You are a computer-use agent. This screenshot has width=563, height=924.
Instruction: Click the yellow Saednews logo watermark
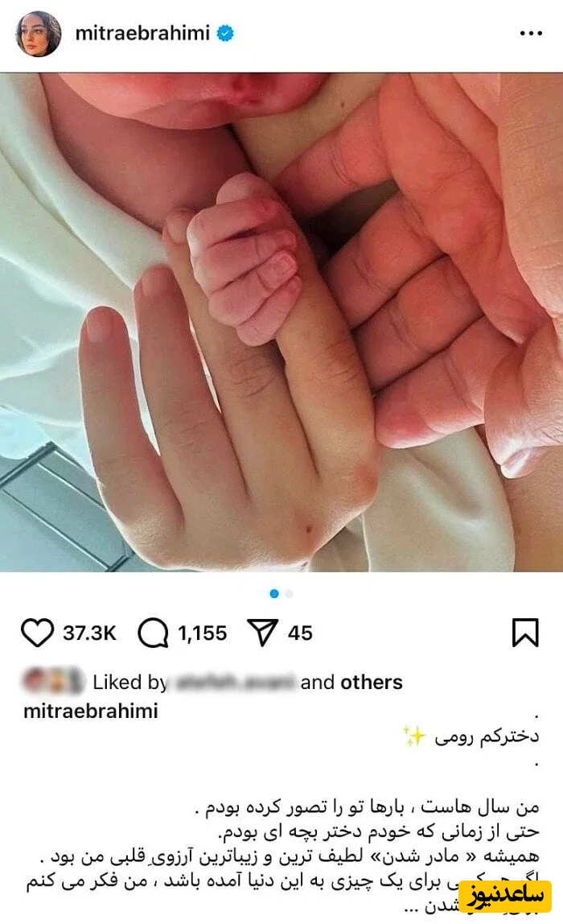[x=504, y=897]
